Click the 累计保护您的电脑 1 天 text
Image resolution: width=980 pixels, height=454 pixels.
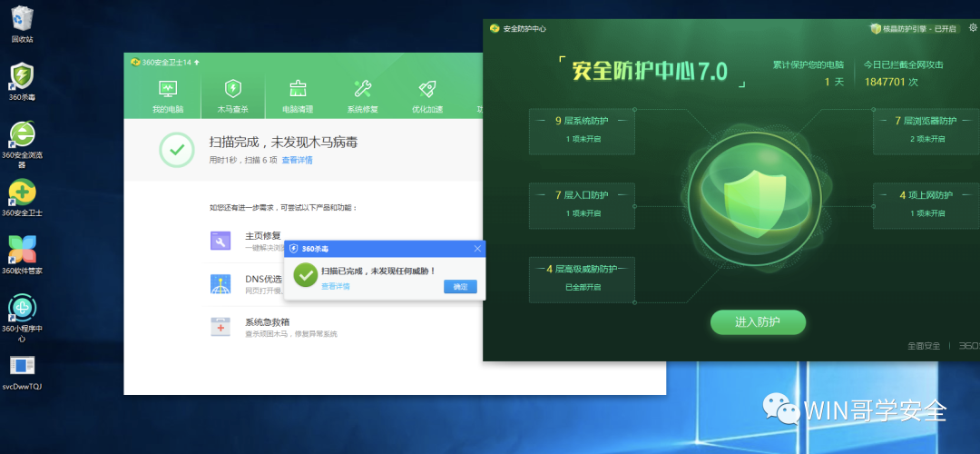tap(808, 74)
